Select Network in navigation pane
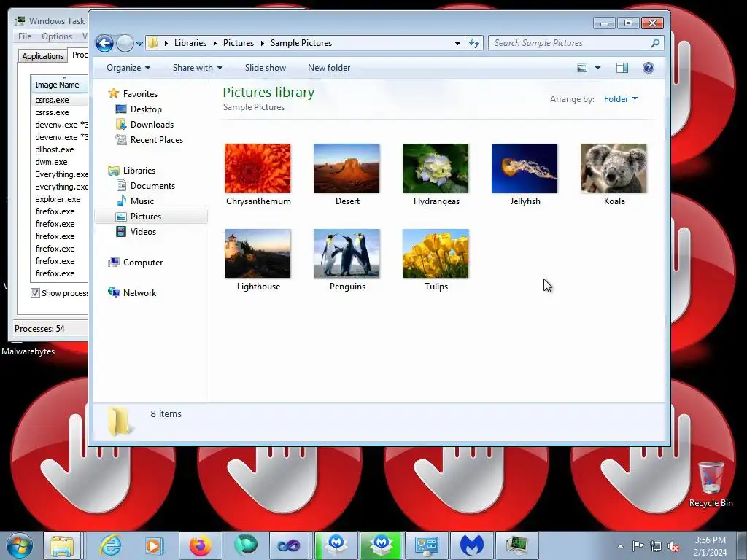The image size is (747, 560). 139,293
